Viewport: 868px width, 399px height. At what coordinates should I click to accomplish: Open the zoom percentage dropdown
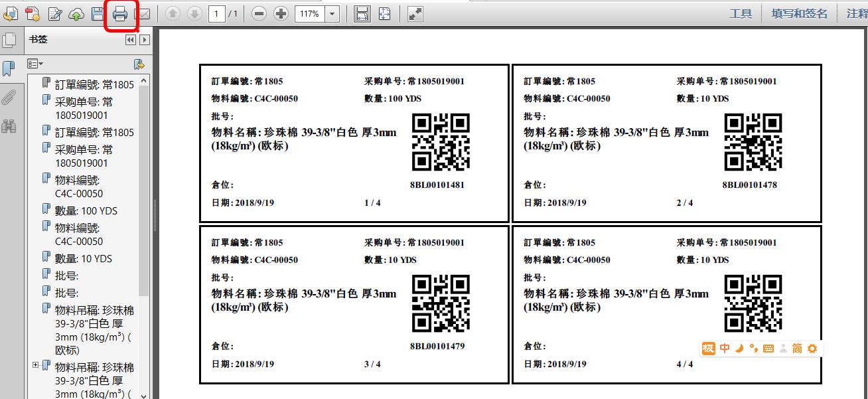[332, 13]
